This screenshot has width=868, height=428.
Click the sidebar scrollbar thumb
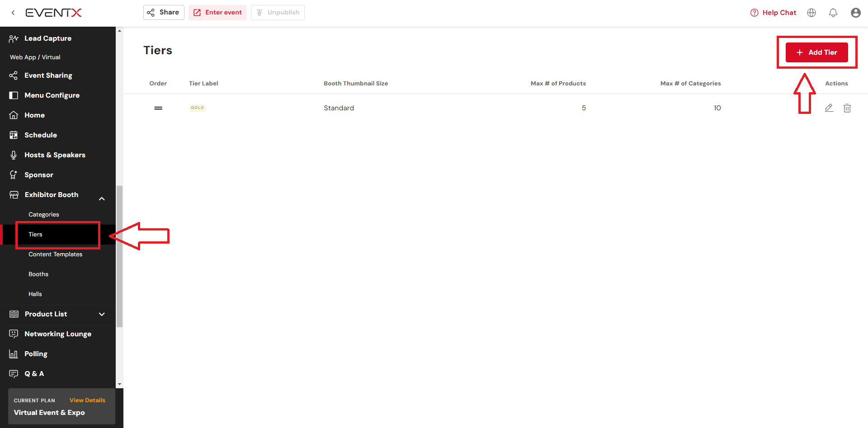[119, 256]
